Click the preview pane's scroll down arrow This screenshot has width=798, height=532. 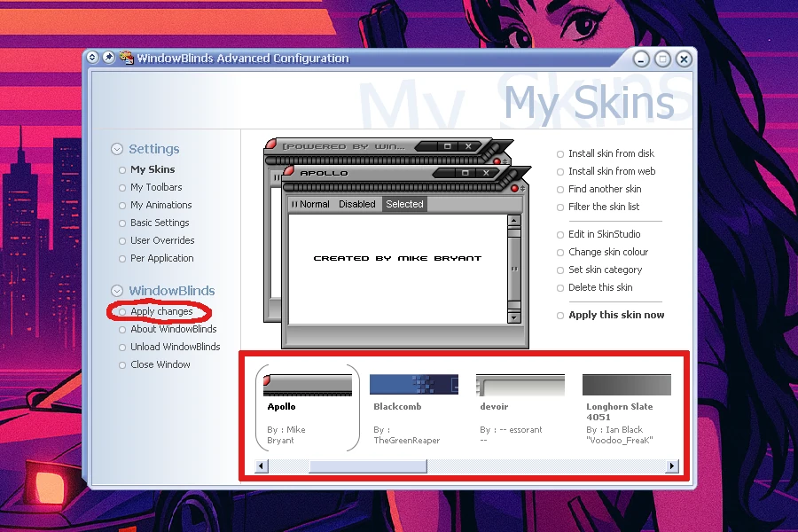pyautogui.click(x=514, y=317)
